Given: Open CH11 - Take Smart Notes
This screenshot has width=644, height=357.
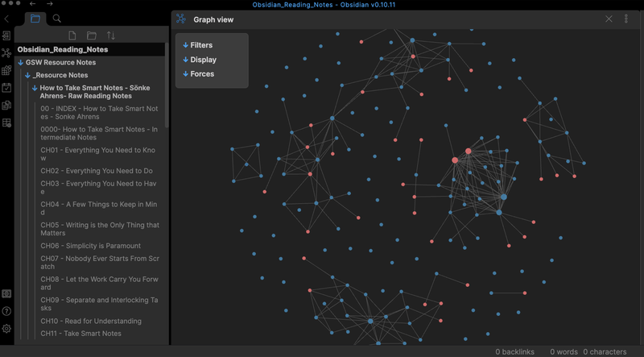Looking at the screenshot, I should pyautogui.click(x=81, y=334).
